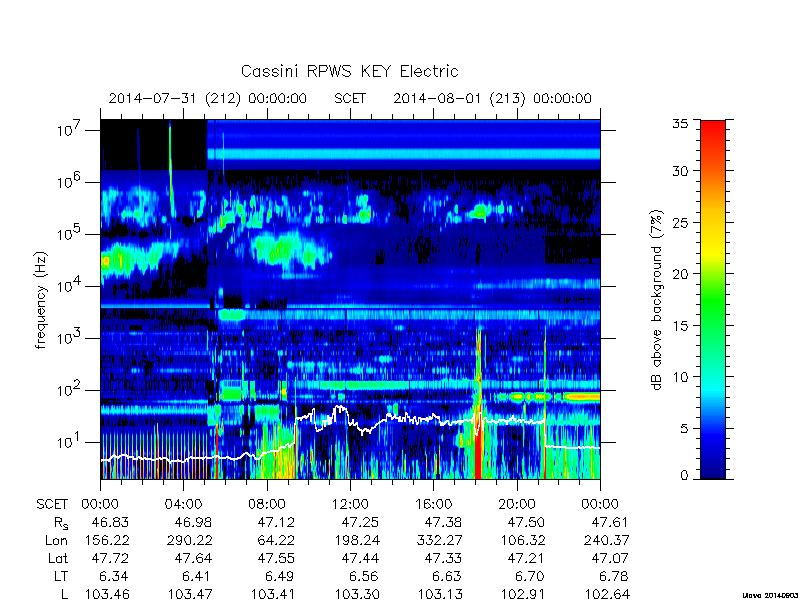Click the latitude value "47.33"

coord(443,558)
